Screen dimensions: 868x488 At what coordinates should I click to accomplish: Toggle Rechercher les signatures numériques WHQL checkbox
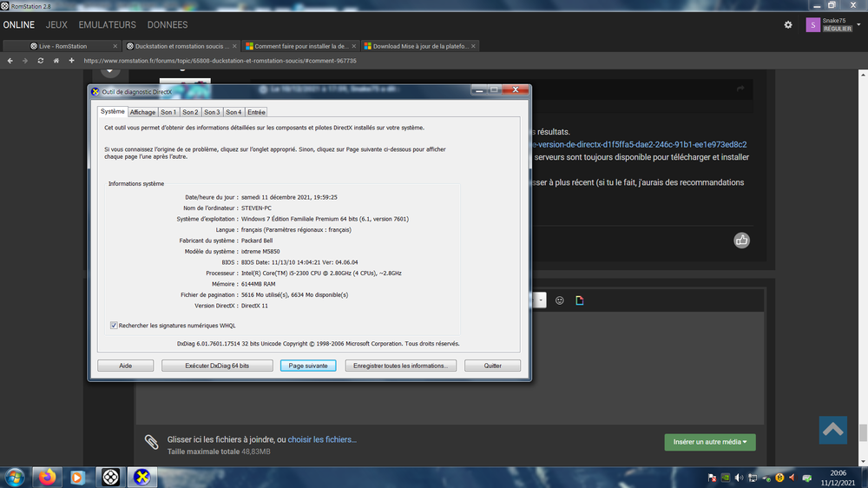coord(114,326)
